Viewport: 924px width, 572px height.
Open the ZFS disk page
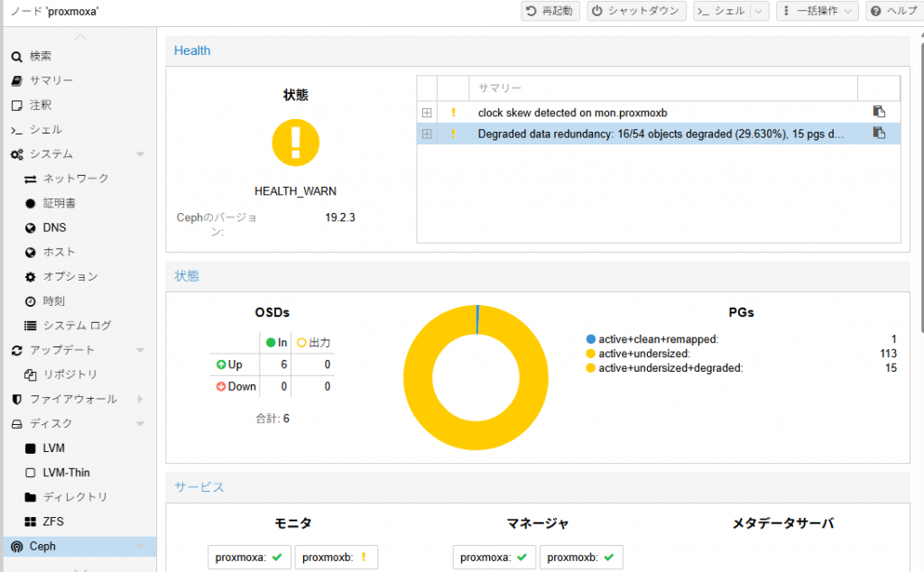tap(53, 521)
